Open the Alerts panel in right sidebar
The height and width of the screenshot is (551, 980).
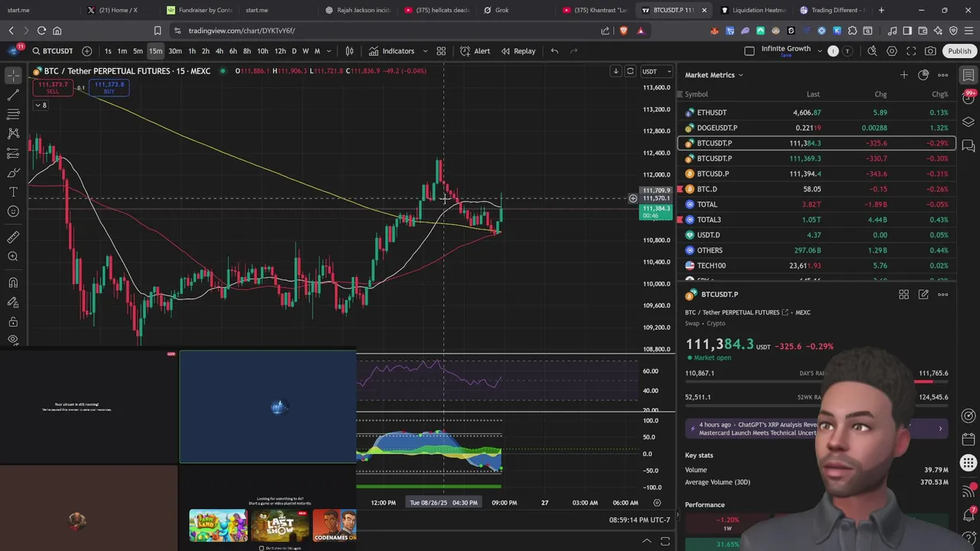click(x=969, y=98)
